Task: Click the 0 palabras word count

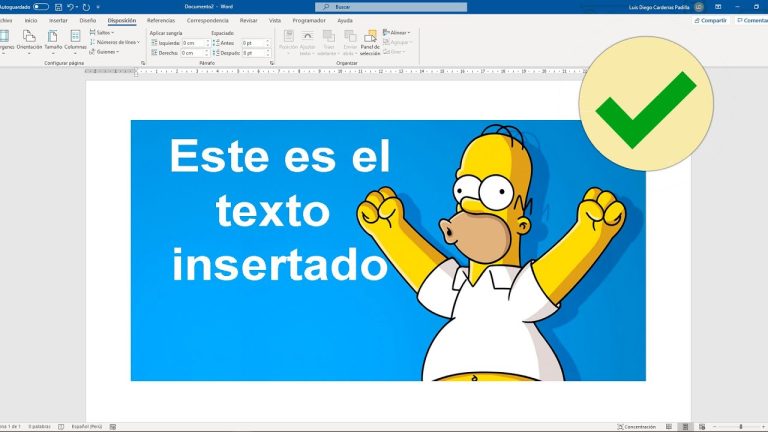Action: click(39, 427)
